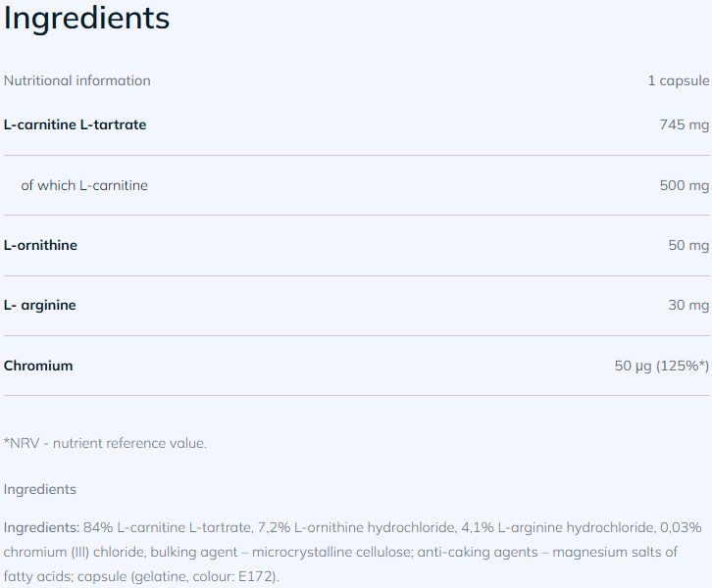Click the 745 mg value
Screen dimensions: 712x588
point(685,124)
